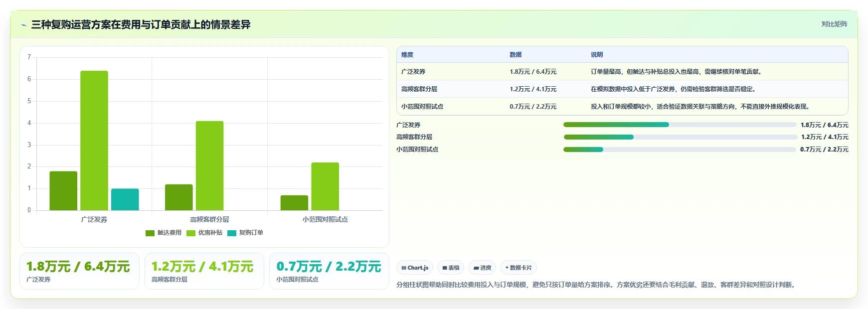The height and width of the screenshot is (309, 868).
Task: Toggle the 优惠补贴 legend swatch
Action: point(191,233)
